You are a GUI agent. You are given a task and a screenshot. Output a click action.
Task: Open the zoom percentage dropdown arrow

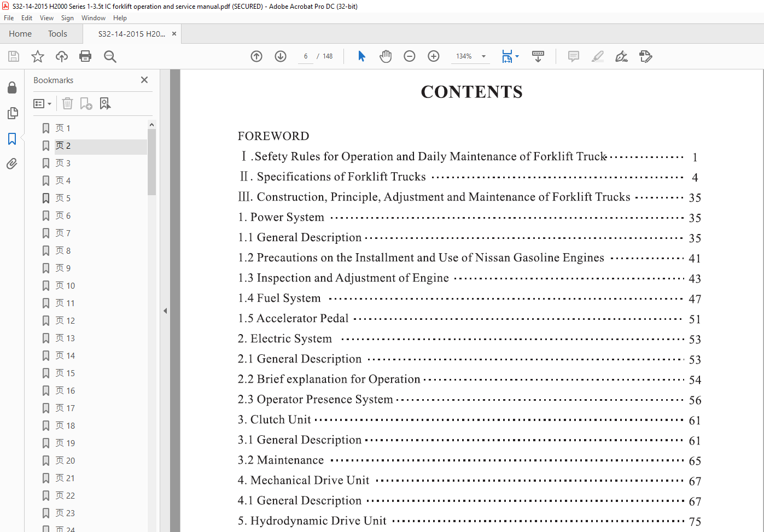(x=483, y=56)
